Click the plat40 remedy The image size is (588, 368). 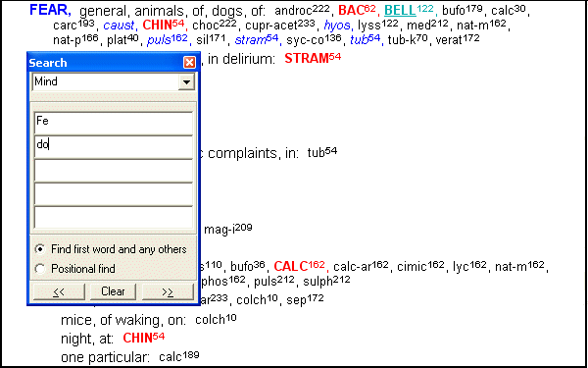(x=122, y=39)
